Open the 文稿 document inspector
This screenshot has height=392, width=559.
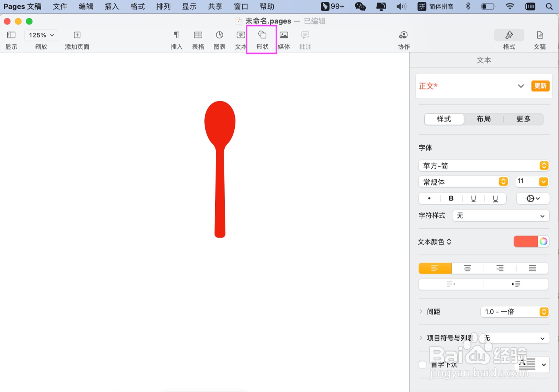(x=540, y=35)
